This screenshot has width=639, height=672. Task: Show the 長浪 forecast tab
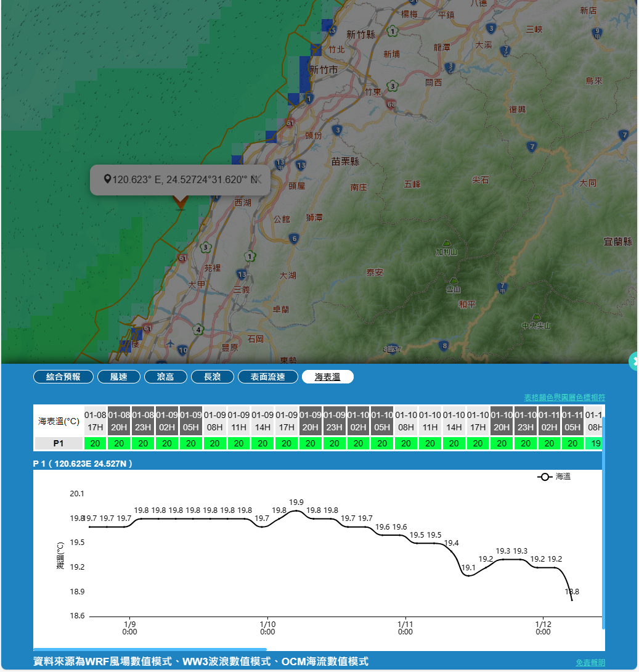[212, 377]
